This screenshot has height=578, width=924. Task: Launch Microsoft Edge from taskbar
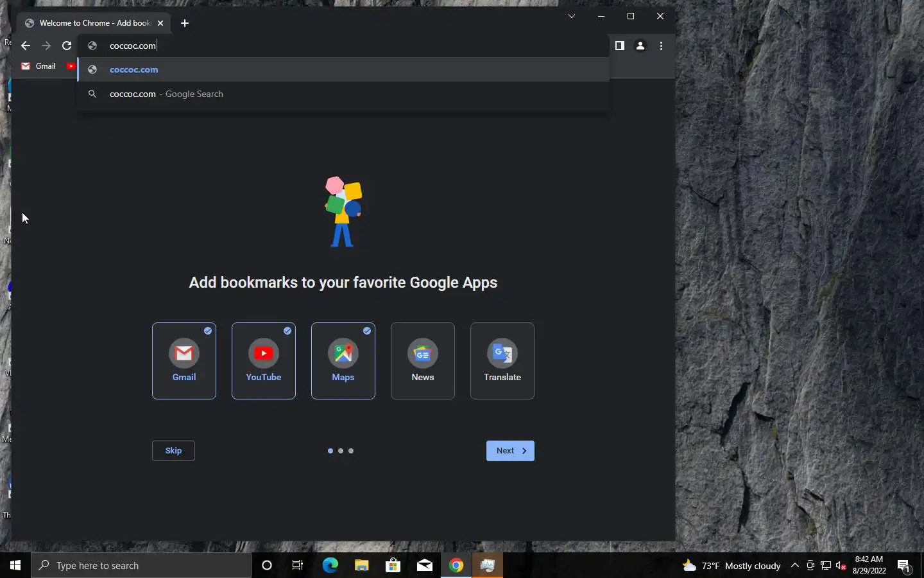tap(330, 565)
